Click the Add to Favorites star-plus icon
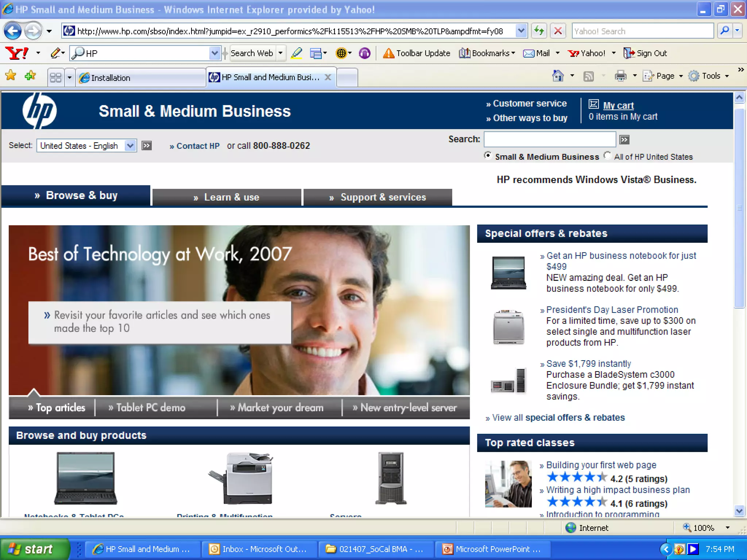Image resolution: width=747 pixels, height=560 pixels. [x=30, y=76]
